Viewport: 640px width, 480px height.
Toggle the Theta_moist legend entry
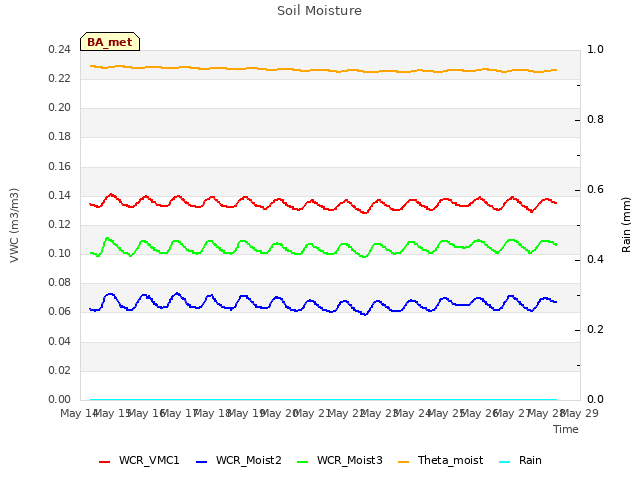pyautogui.click(x=440, y=460)
